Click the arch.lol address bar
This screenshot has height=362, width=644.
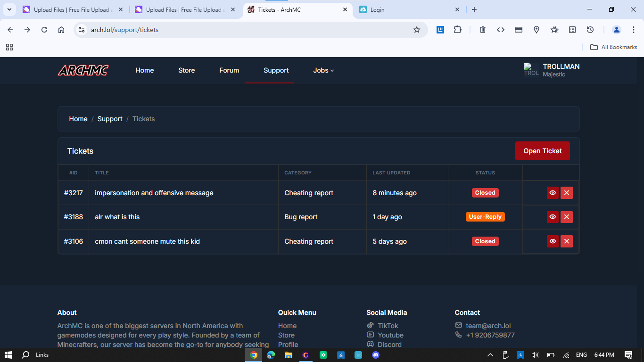tap(250, 30)
